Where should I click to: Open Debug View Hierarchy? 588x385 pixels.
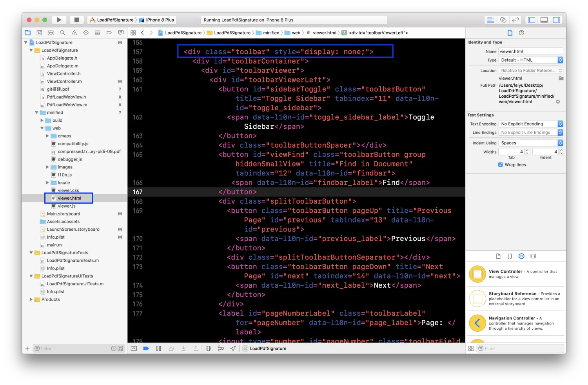pos(209,349)
